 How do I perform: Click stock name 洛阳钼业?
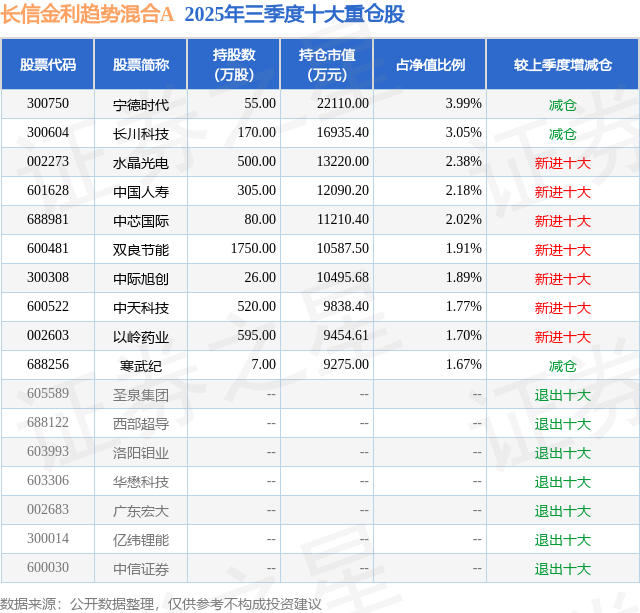(141, 452)
